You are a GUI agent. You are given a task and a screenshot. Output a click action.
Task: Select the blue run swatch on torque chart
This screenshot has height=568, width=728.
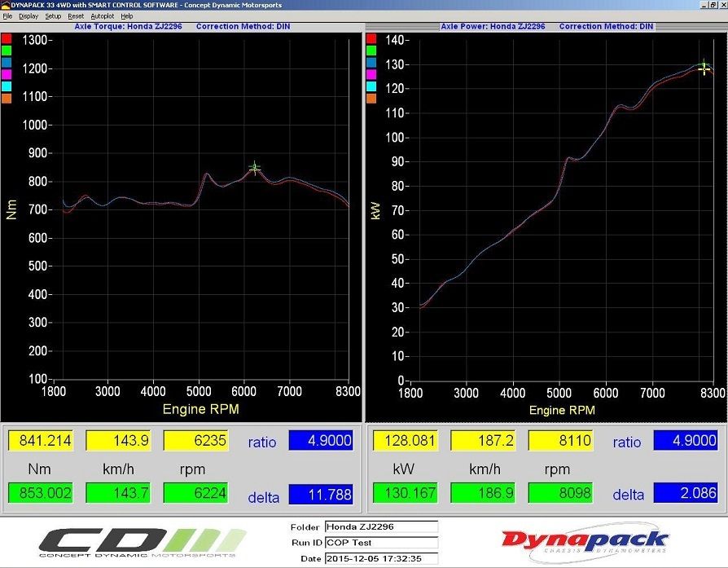point(6,62)
